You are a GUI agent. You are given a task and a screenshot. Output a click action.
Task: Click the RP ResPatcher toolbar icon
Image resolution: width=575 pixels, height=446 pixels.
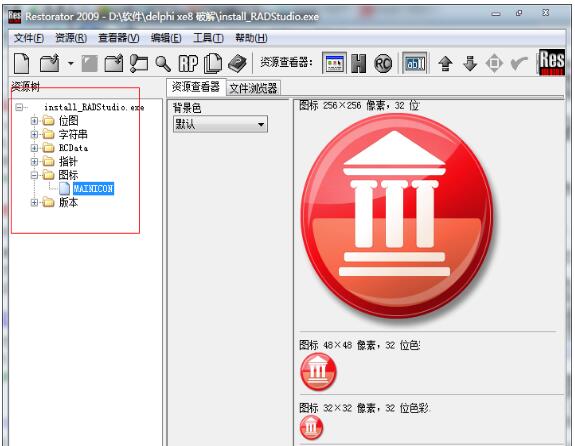click(188, 63)
